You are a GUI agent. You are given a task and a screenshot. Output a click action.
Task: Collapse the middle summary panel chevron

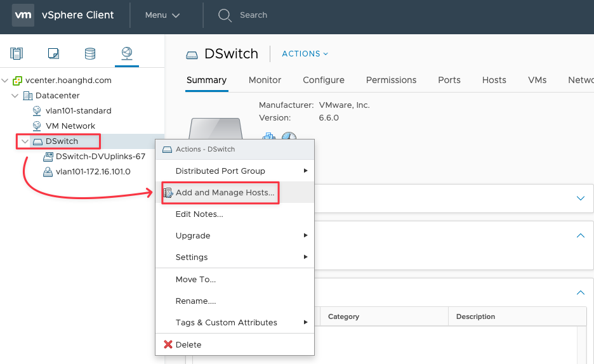click(581, 236)
